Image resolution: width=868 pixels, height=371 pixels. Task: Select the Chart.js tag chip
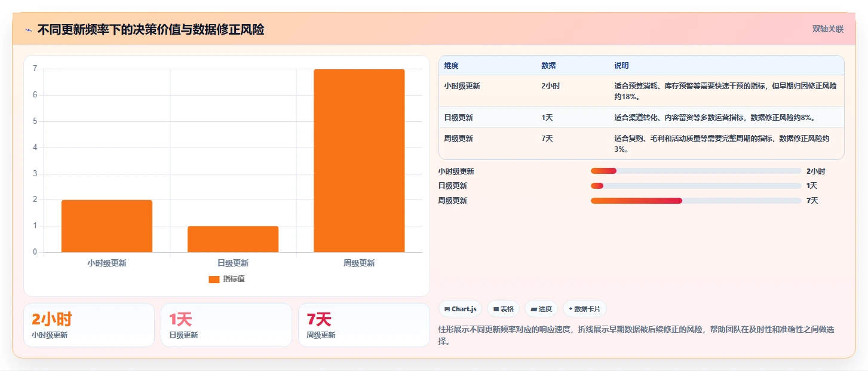click(460, 309)
